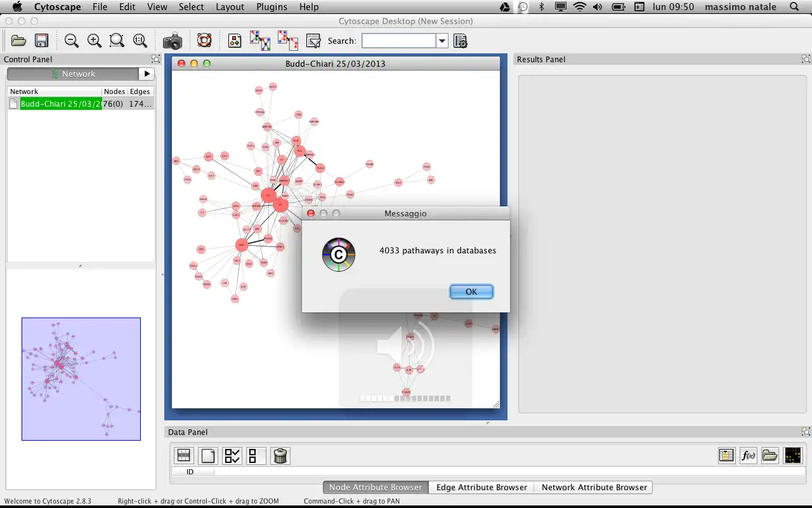The height and width of the screenshot is (508, 812).
Task: Click the Bluetooth icon in menu bar
Action: (x=541, y=7)
